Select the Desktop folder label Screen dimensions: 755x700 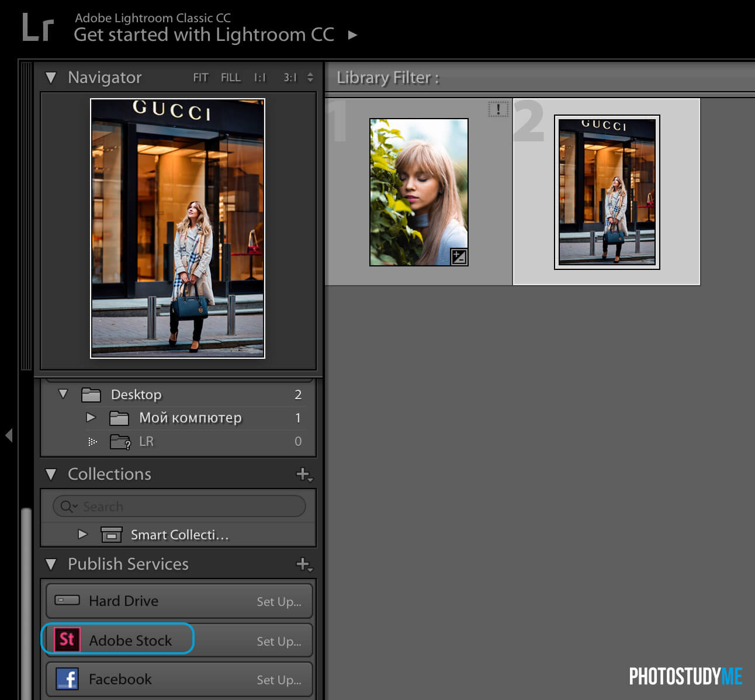(136, 394)
